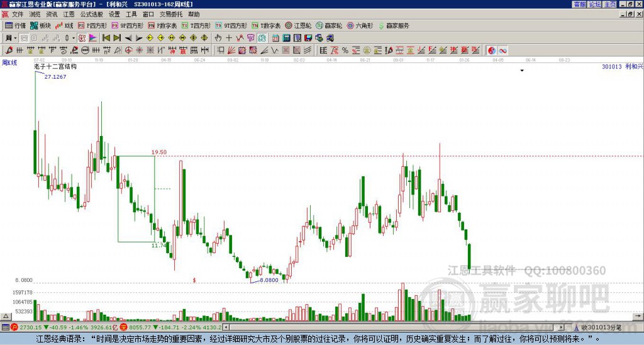The height and width of the screenshot is (345, 644).
Task: Select the red pencil drawing tool
Action: (9, 50)
